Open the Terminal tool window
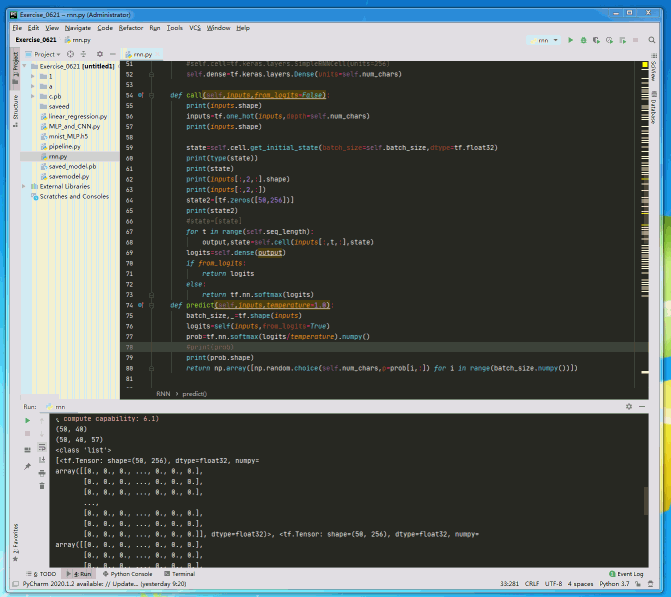Screen dimensions: 671x597 [x=180, y=574]
